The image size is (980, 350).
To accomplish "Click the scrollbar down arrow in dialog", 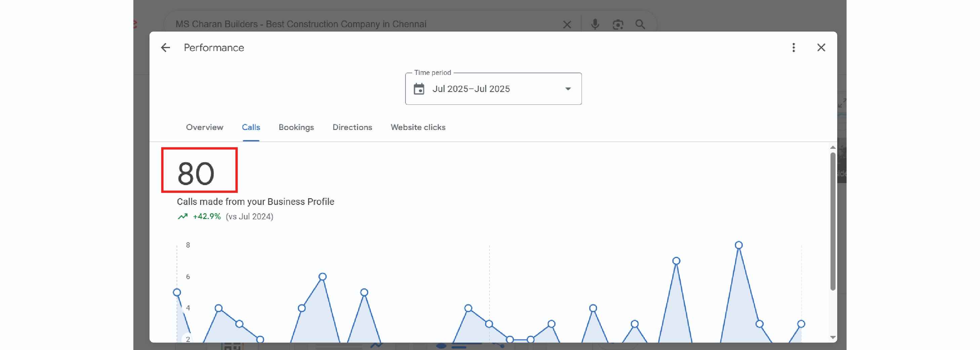I will pos(833,338).
